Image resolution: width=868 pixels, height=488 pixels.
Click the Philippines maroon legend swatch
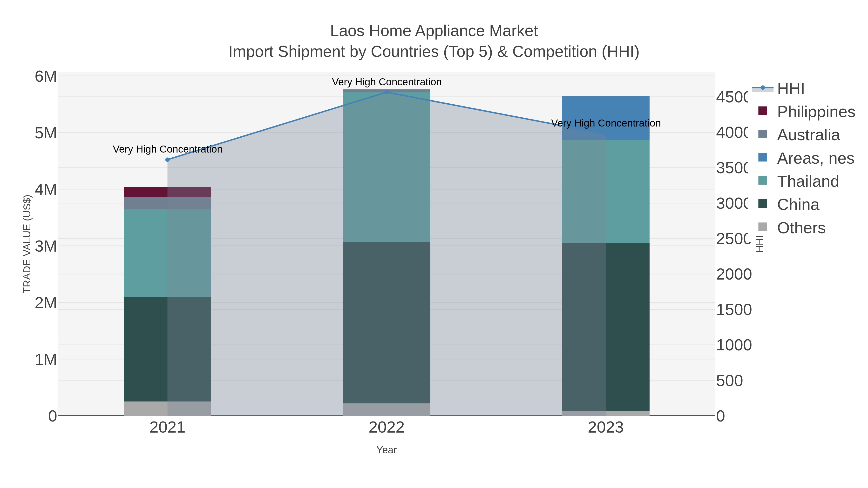(x=763, y=111)
